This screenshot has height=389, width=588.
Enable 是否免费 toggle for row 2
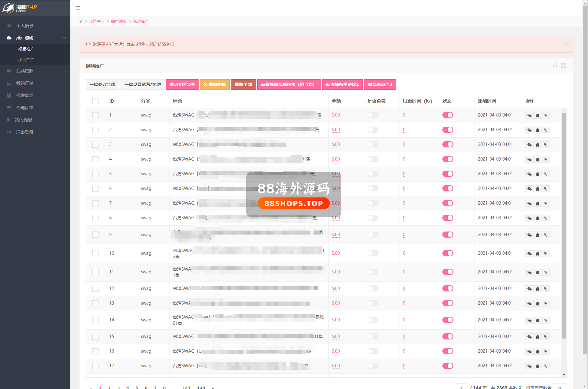click(x=373, y=130)
